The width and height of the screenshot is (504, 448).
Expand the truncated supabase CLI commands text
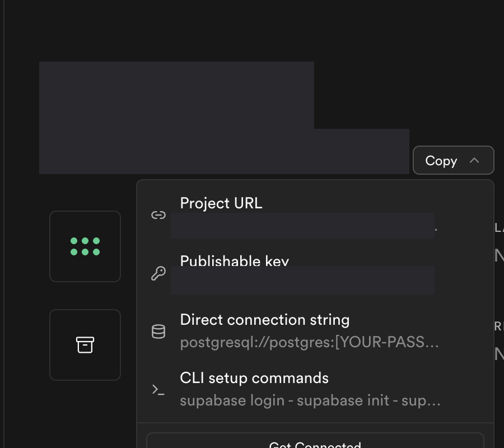[310, 400]
